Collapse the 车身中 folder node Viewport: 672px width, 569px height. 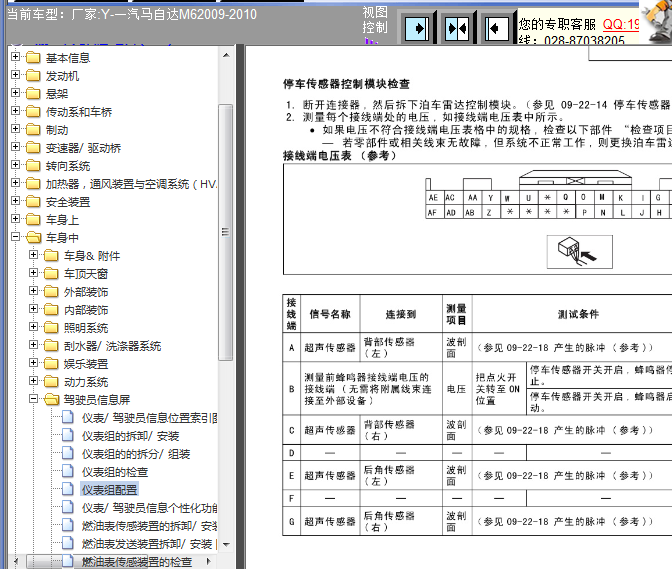pos(15,237)
